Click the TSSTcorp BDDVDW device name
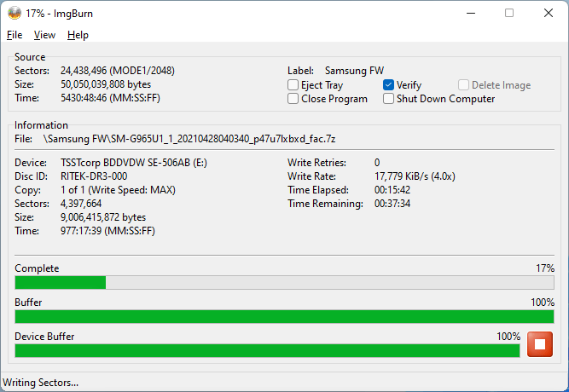The image size is (569, 392). [x=119, y=162]
